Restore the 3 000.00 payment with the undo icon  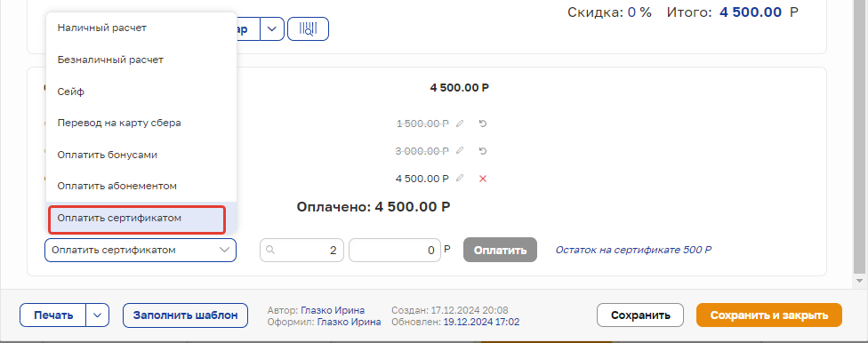click(483, 151)
